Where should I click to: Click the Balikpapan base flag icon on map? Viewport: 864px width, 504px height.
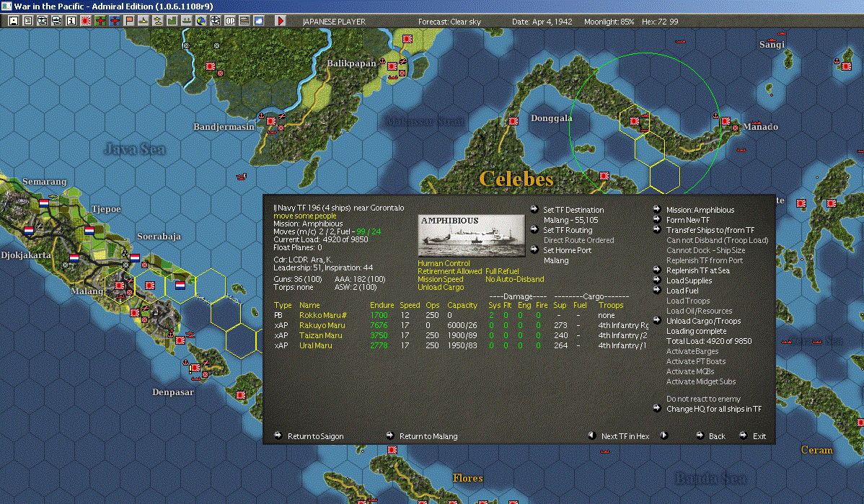[392, 66]
